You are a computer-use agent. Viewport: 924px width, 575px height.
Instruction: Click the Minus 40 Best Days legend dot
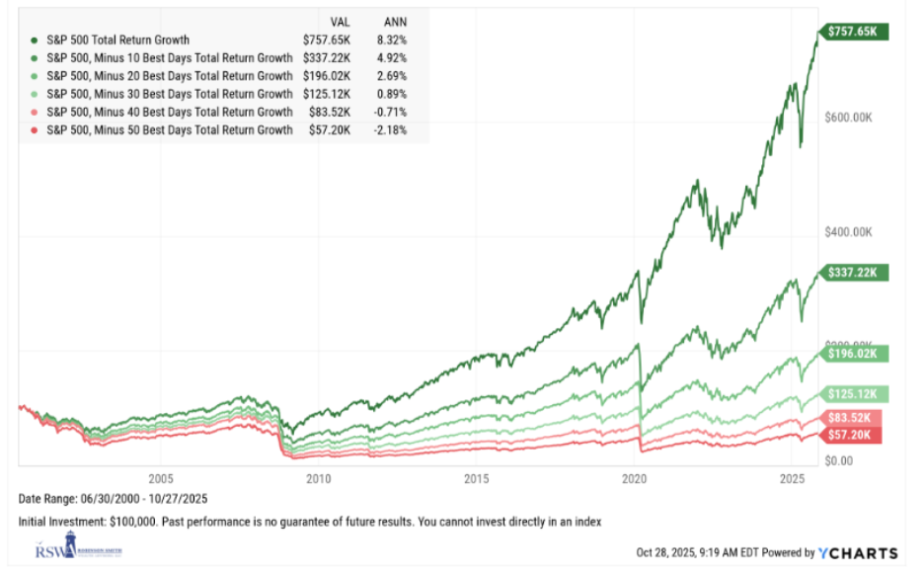coord(36,112)
